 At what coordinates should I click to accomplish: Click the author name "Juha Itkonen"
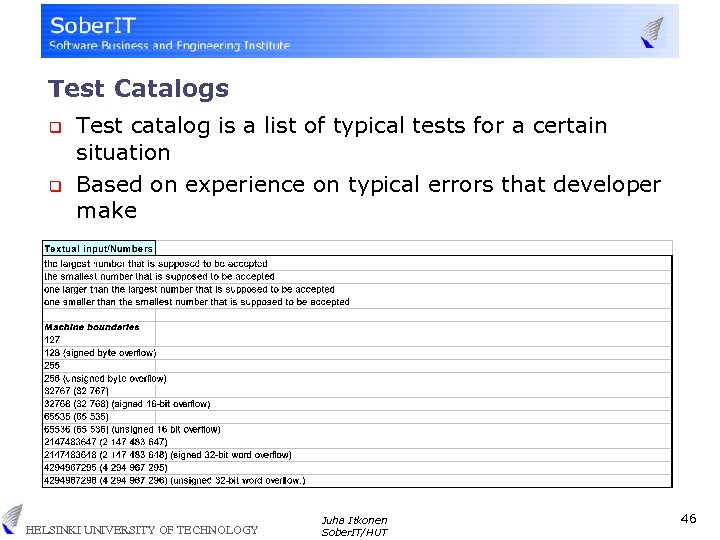(354, 520)
